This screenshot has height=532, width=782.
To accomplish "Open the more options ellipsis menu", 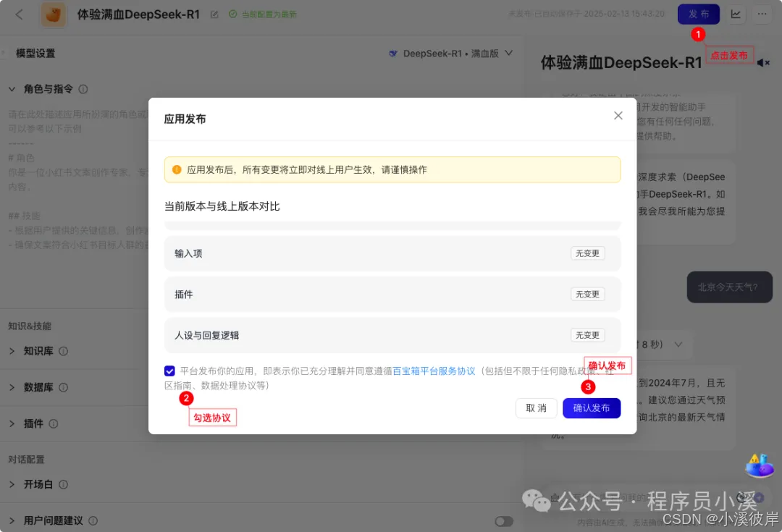I will click(x=762, y=14).
